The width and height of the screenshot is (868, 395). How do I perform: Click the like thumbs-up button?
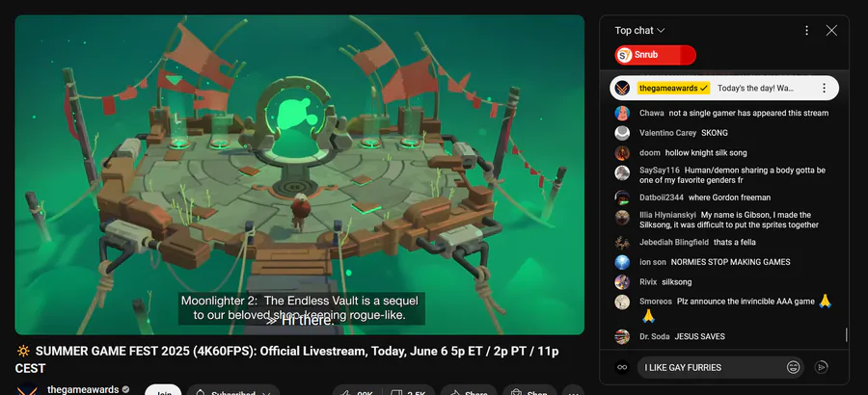[x=357, y=390]
